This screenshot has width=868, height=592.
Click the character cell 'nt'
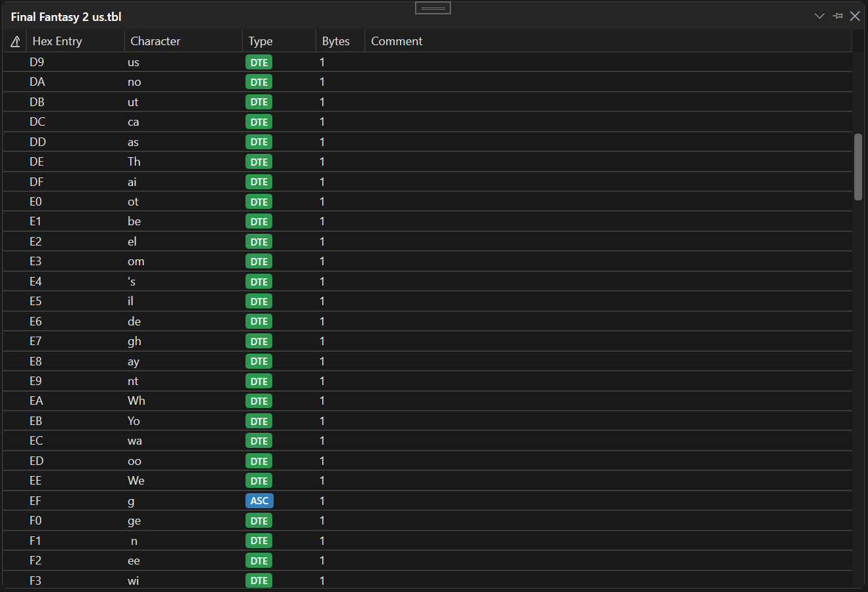click(133, 381)
